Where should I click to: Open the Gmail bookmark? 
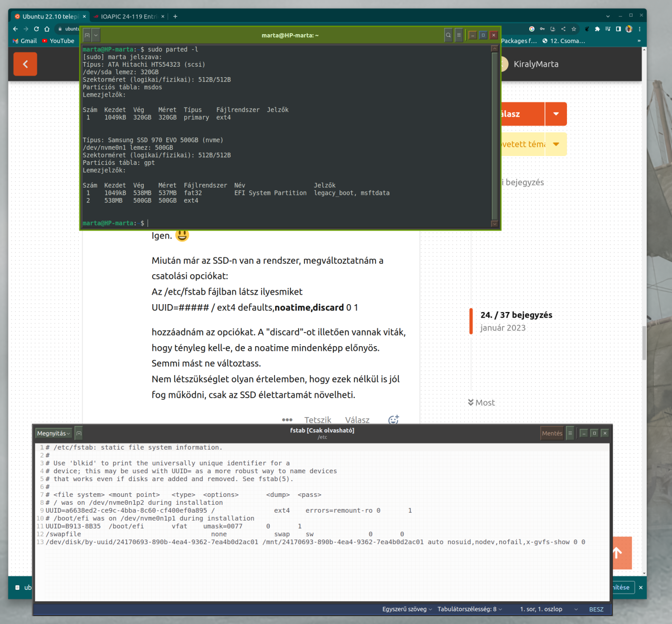(x=25, y=41)
